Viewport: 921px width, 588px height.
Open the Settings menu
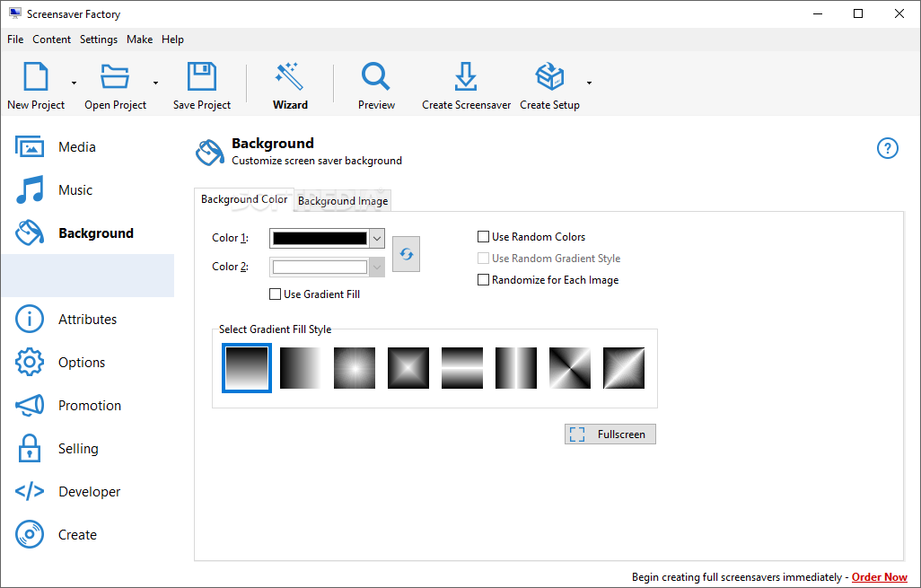[99, 39]
